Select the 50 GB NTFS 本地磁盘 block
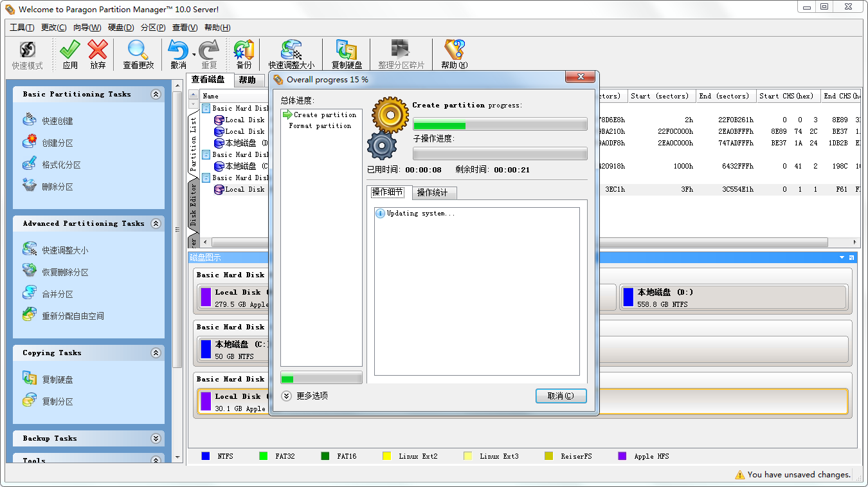The height and width of the screenshot is (487, 868). (233, 350)
